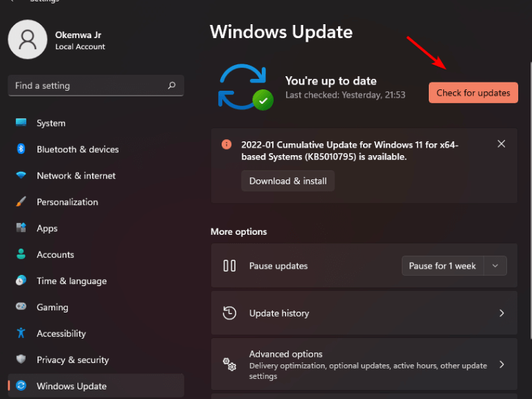
Task: Click the user profile avatar picture
Action: tap(28, 39)
